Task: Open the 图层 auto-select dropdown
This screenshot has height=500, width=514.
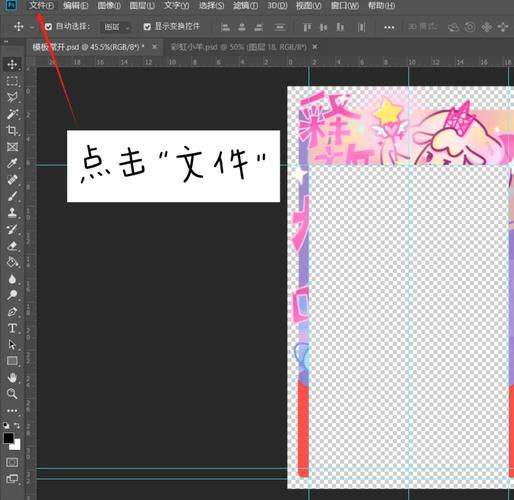Action: click(x=116, y=27)
